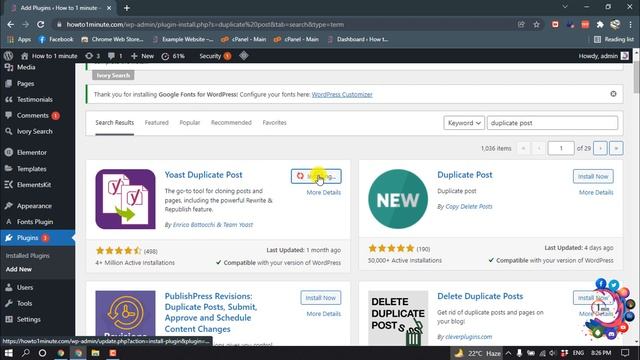Select the Add New submenu item

click(18, 269)
